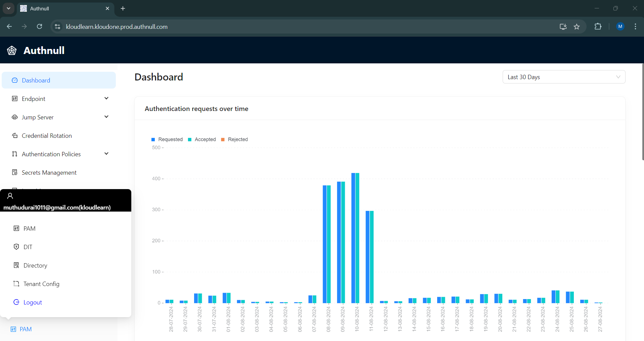
Task: Toggle the Requested series in chart legend
Action: (167, 139)
